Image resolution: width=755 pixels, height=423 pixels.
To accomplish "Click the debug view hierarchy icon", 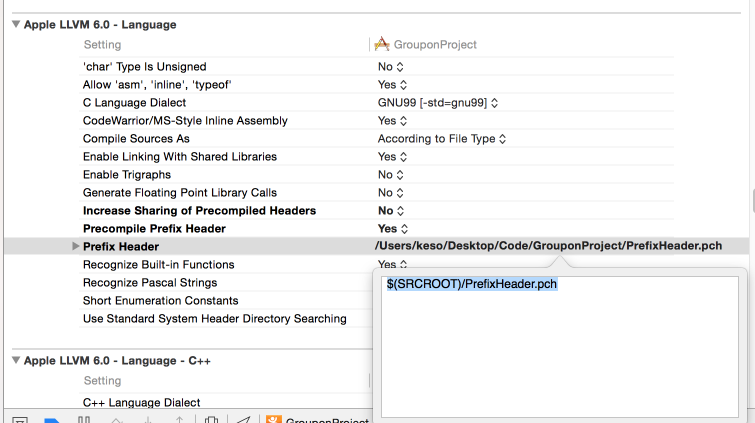I will click(211, 420).
